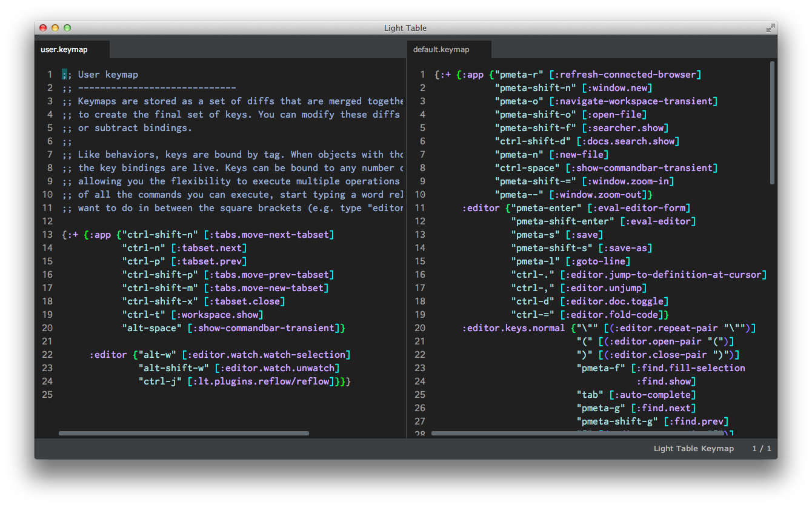
Task: Click the vertical scrollbar in default.keymap pane
Action: coord(772,121)
